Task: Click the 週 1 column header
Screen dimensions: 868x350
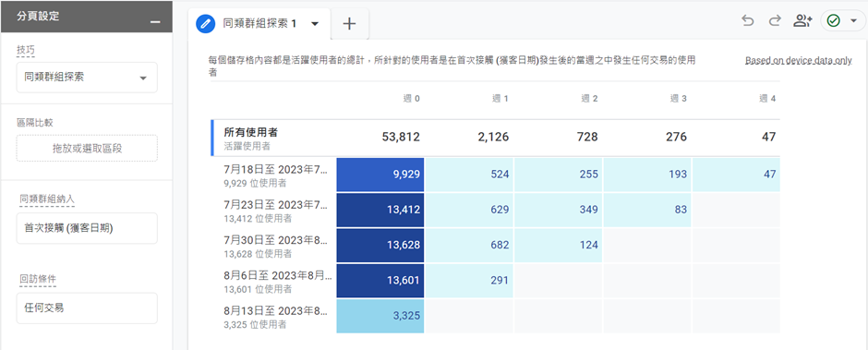Action: (x=500, y=99)
